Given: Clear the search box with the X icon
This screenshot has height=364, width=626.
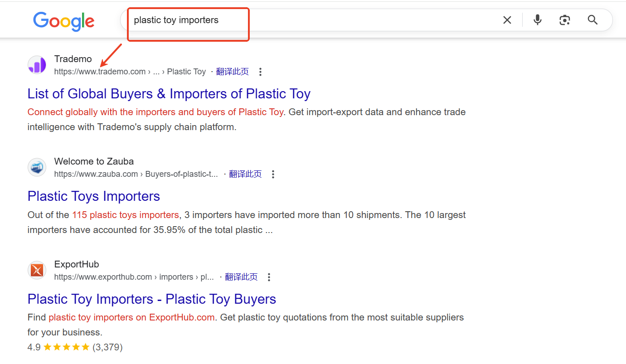Looking at the screenshot, I should click(x=507, y=20).
